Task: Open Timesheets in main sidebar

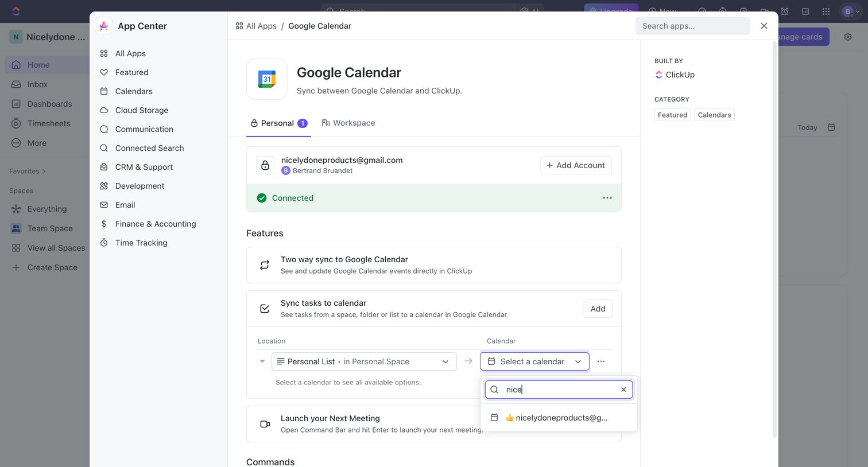Action: pos(49,123)
